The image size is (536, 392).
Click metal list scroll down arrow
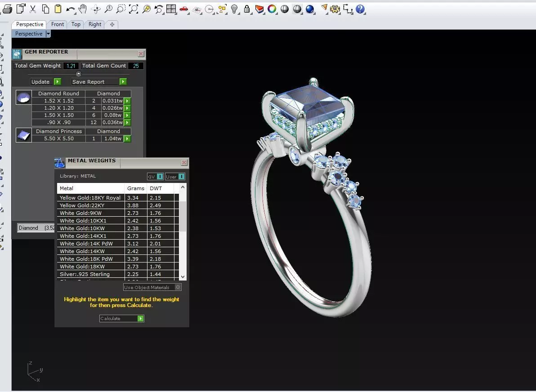[x=183, y=277]
